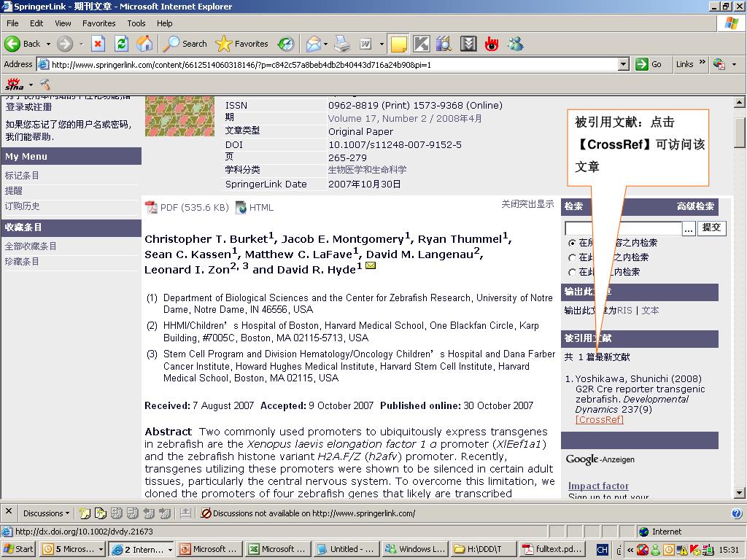Viewport: 747px width, 560px height.
Task: Open the File menu
Action: (x=12, y=23)
